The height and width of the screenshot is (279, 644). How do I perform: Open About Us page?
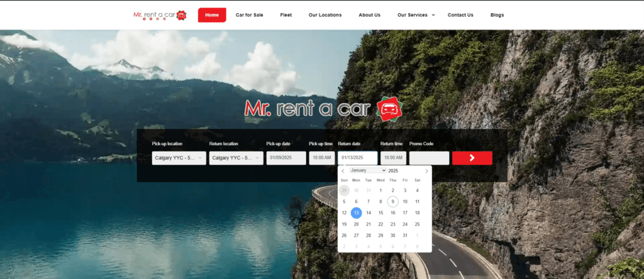click(369, 15)
